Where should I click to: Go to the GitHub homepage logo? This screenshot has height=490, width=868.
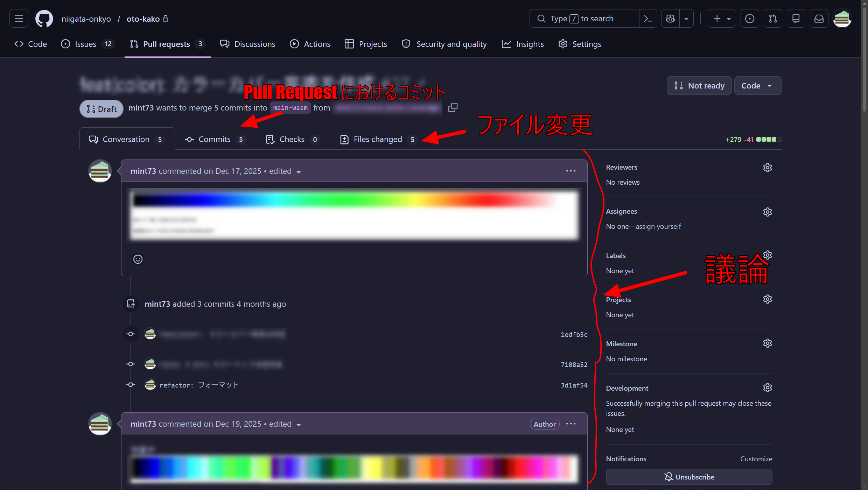44,19
